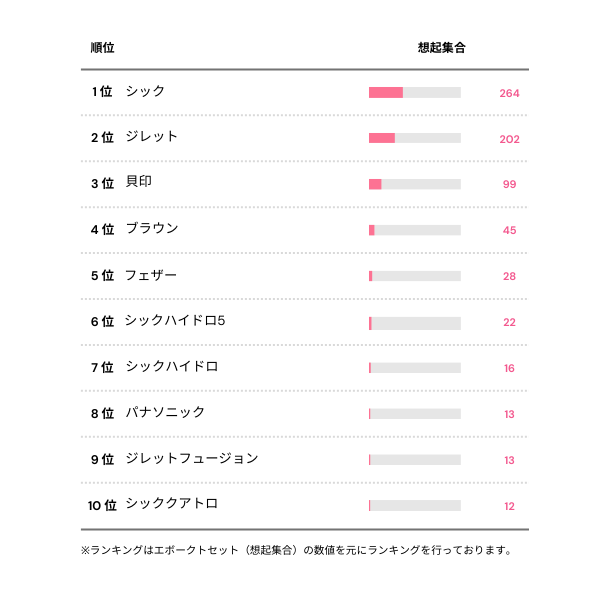Click the シッククアトロ brand name
The height and width of the screenshot is (600, 600).
pyautogui.click(x=172, y=504)
